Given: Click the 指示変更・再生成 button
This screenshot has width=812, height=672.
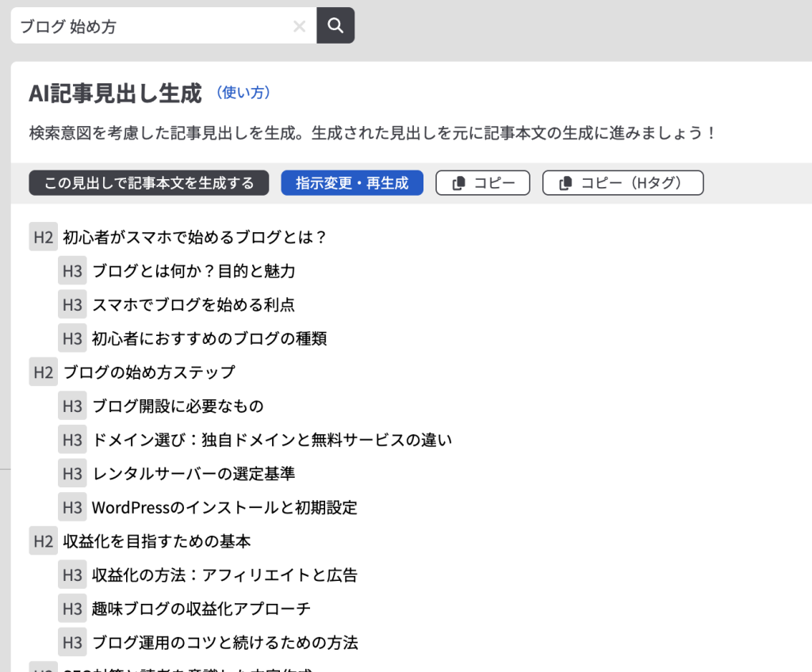Looking at the screenshot, I should point(352,183).
